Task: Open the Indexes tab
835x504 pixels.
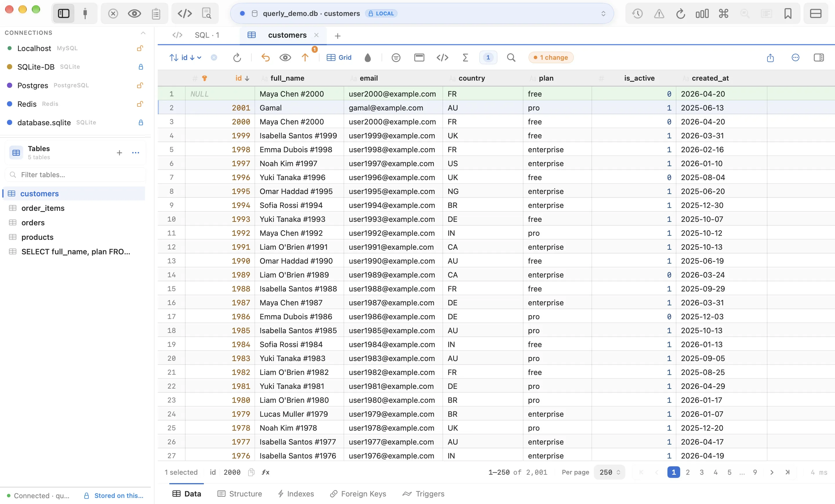Action: (x=296, y=494)
